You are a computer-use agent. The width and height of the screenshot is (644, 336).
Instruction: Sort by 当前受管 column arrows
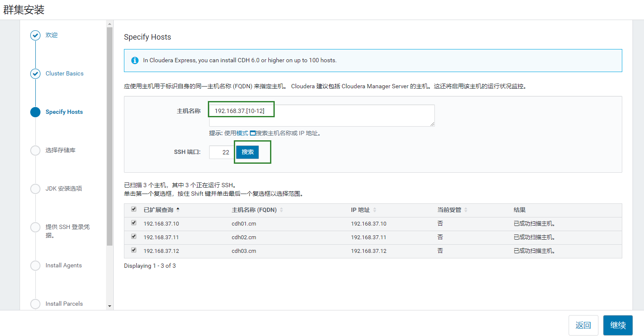click(x=466, y=210)
